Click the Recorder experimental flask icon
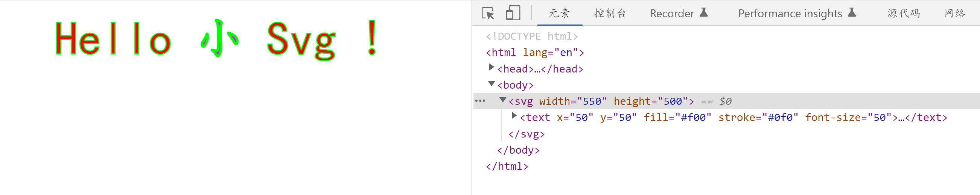 point(704,12)
